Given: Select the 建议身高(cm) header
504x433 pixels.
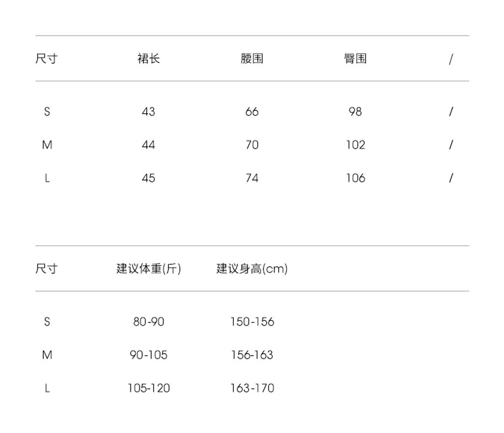Looking at the screenshot, I should click(252, 269).
